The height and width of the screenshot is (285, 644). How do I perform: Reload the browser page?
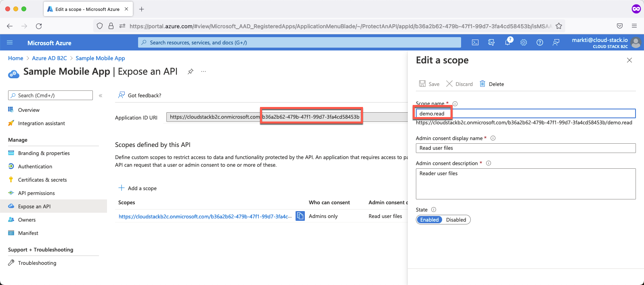click(39, 26)
